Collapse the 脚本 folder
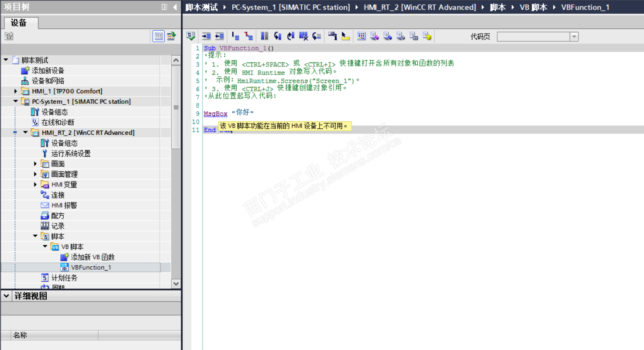644x350 pixels. tap(35, 236)
